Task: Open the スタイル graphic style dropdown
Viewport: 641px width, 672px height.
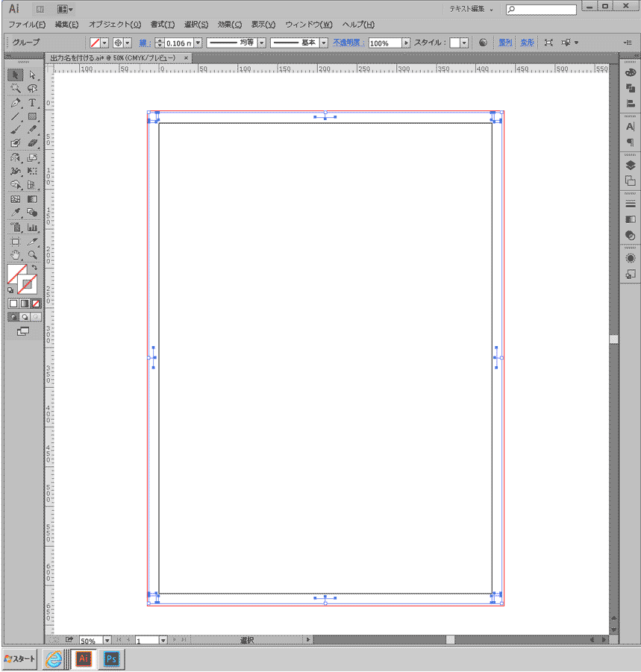Action: pos(464,43)
